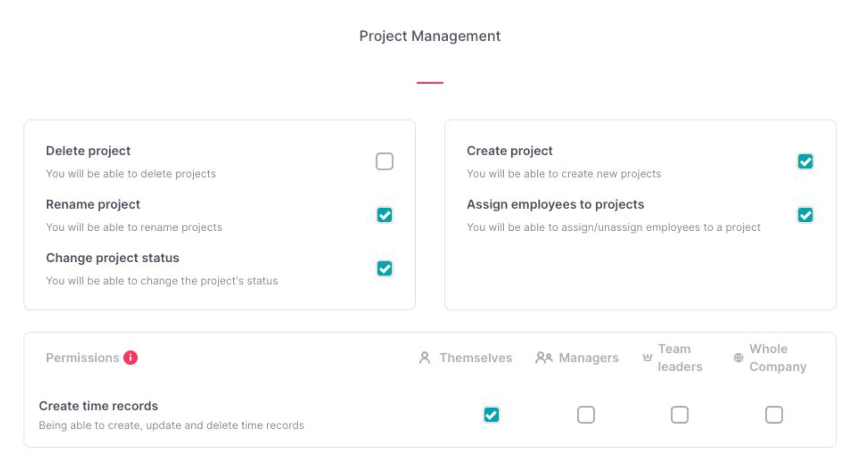868x465 pixels.
Task: Click the Change project status label
Action: 113,258
